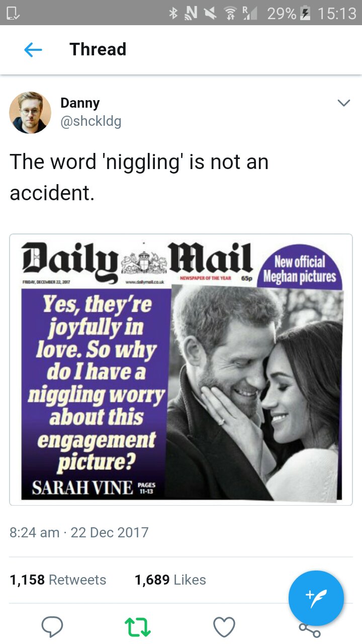Tap the Thread header title

point(98,49)
